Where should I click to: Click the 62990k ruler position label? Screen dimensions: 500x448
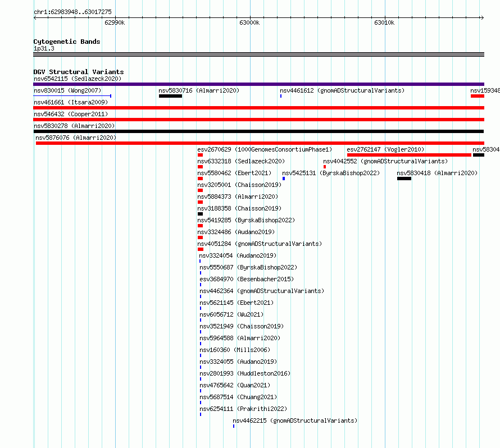(115, 22)
